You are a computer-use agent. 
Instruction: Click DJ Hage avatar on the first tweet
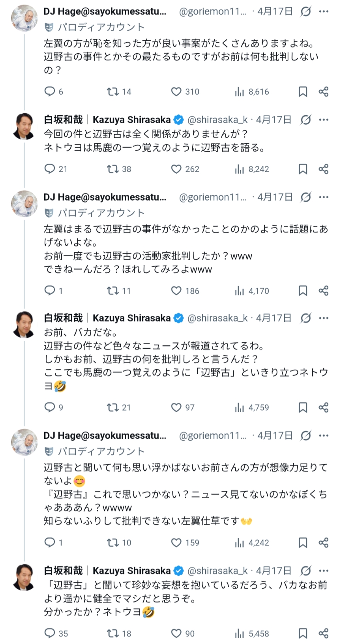pyautogui.click(x=24, y=18)
